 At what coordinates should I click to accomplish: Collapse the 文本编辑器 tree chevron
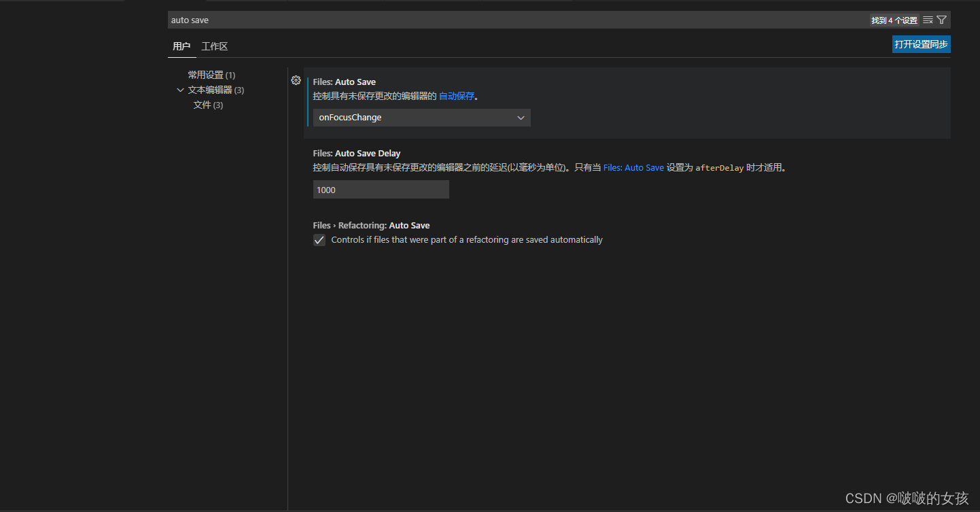[x=180, y=90]
